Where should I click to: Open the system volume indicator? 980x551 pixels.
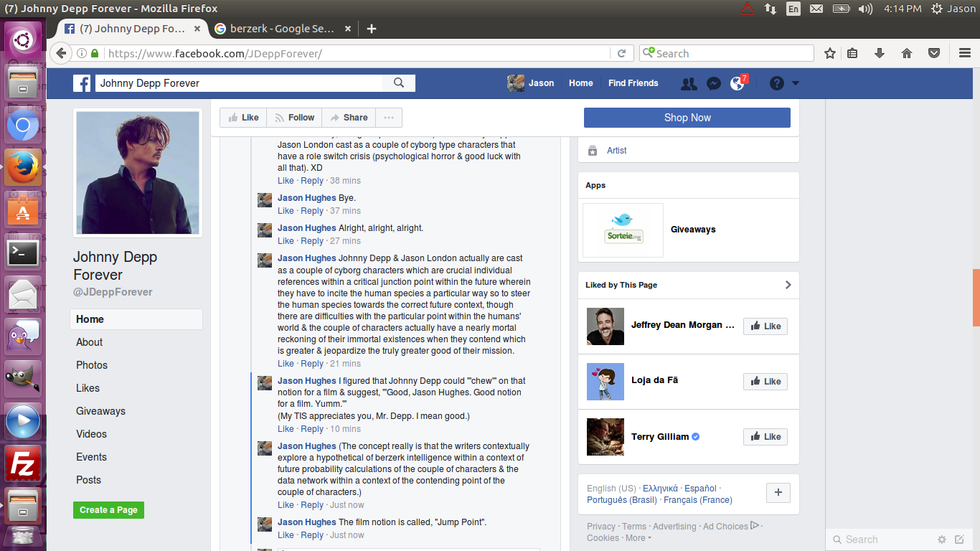coord(865,9)
